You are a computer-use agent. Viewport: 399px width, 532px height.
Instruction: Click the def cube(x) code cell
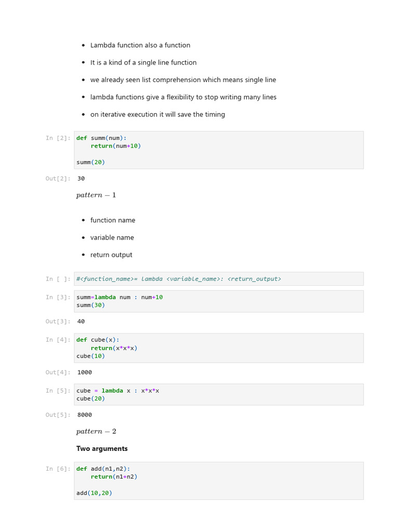[x=218, y=348]
